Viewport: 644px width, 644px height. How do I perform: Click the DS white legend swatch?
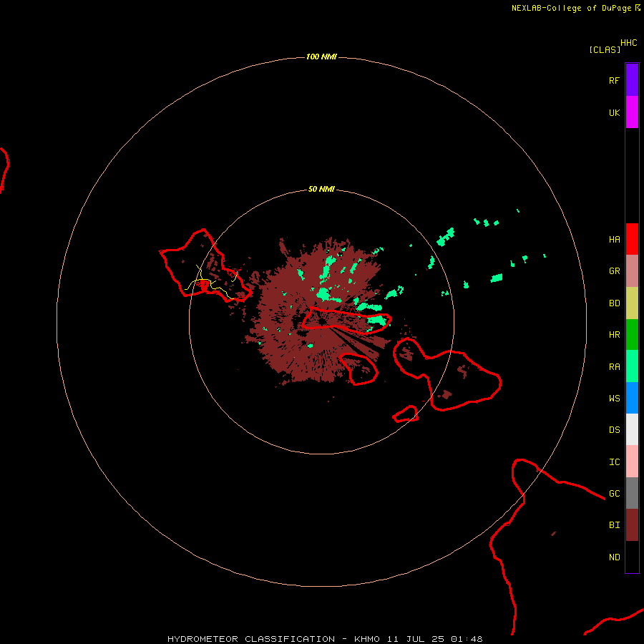632,429
